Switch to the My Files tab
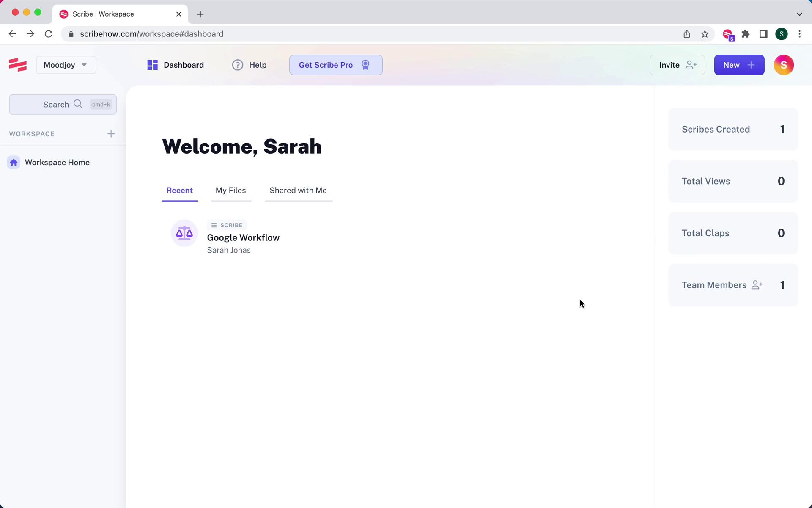This screenshot has width=812, height=508. 230,190
